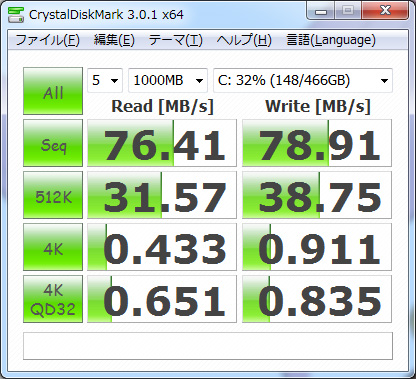Start the 4K random test
This screenshot has width=416, height=379.
53,247
